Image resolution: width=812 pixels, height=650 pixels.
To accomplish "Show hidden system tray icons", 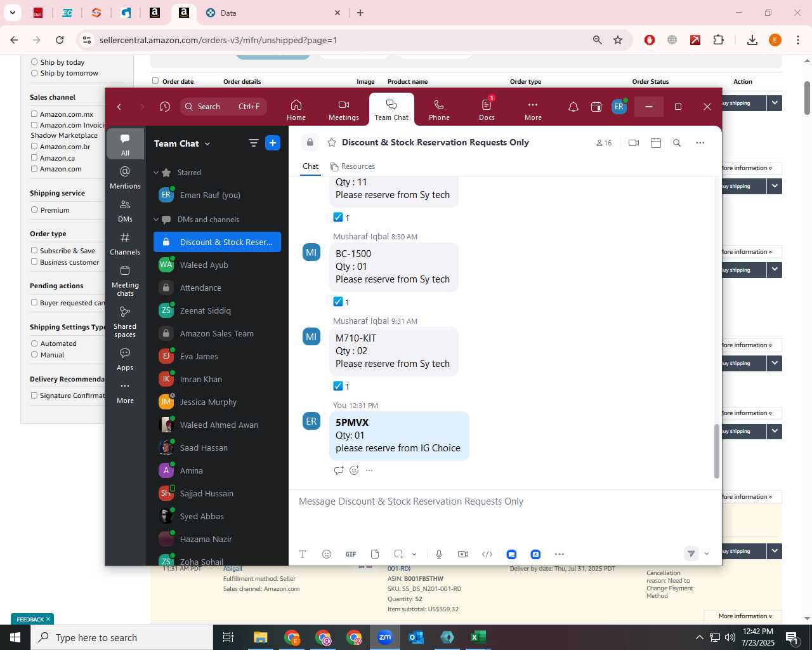I will point(699,637).
